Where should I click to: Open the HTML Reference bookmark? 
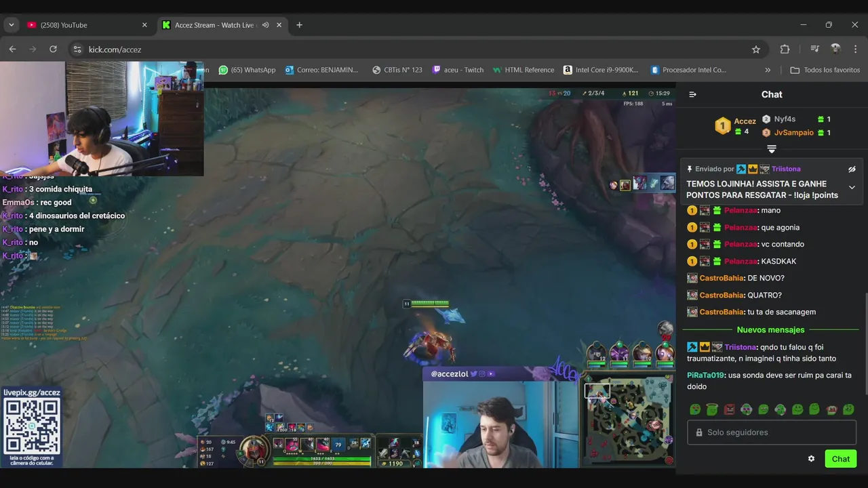[524, 70]
